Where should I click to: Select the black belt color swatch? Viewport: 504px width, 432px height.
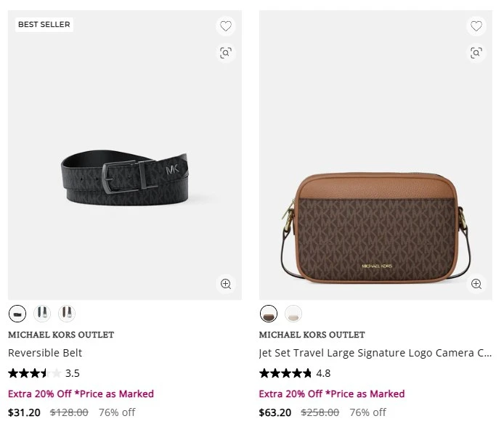click(17, 314)
